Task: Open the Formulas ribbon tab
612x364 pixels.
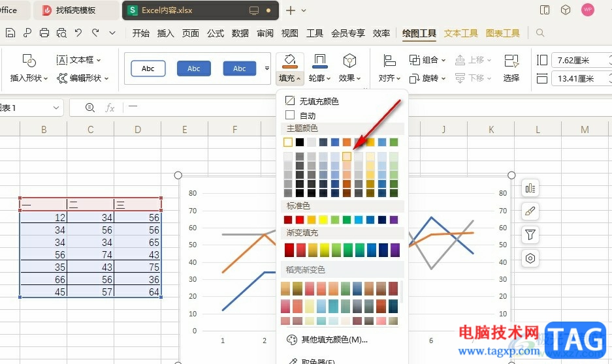Action: 216,33
